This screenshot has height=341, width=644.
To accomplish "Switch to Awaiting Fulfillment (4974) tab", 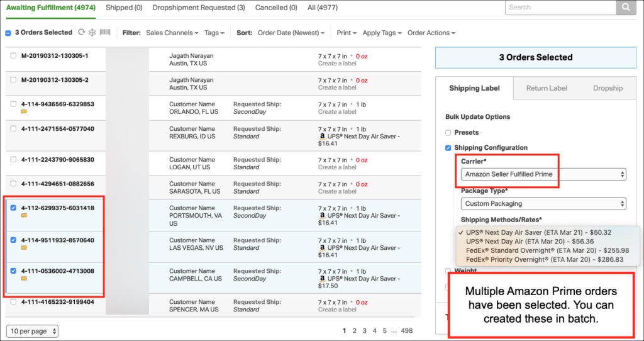I will tap(51, 8).
